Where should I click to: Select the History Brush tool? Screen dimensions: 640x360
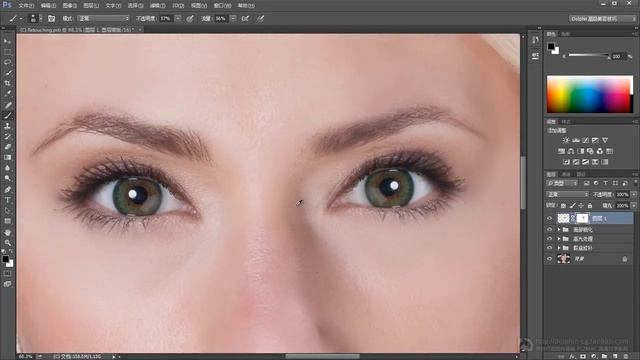click(x=7, y=137)
